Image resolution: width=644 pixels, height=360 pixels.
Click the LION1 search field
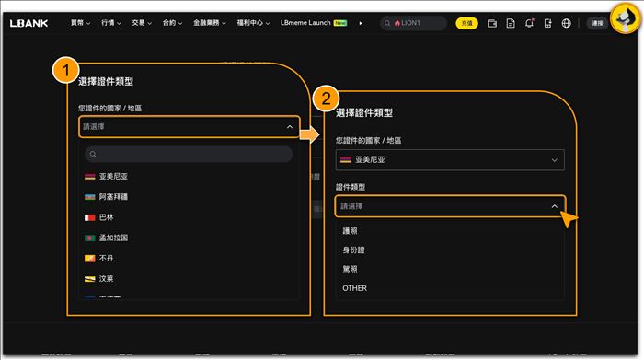pos(413,23)
